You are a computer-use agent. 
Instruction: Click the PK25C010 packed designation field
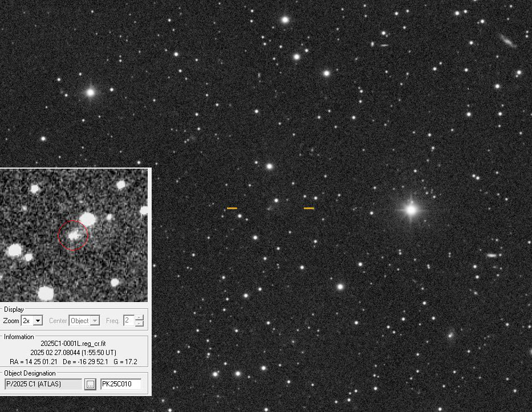coord(121,384)
